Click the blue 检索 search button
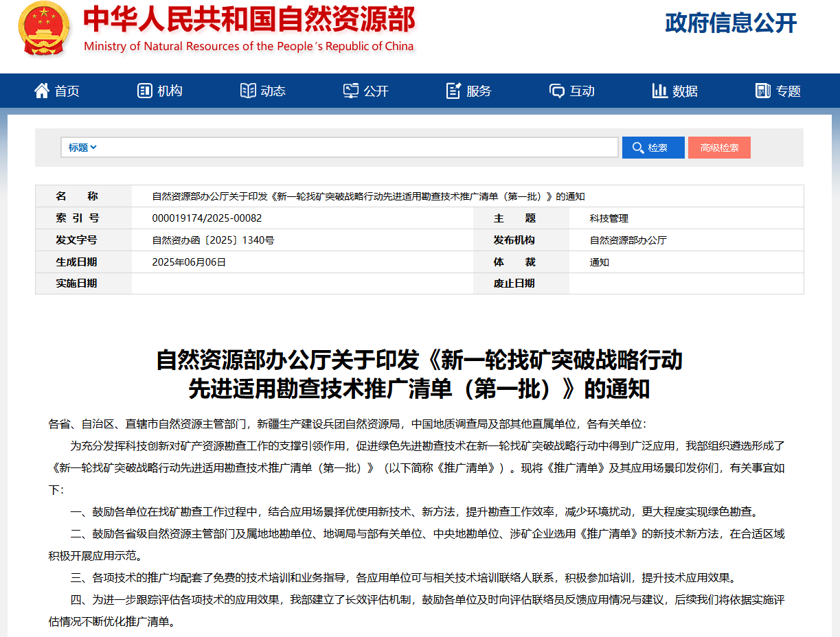 coord(652,148)
